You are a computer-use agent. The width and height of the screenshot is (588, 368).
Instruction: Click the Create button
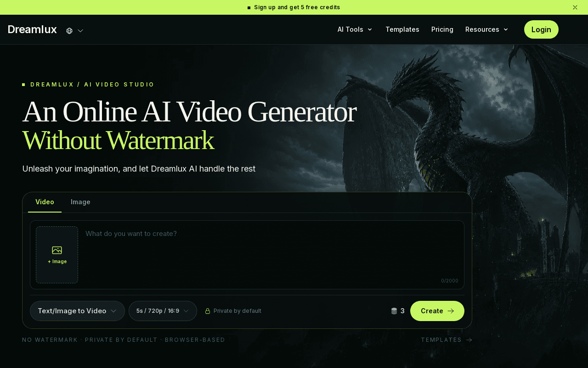coord(437,311)
